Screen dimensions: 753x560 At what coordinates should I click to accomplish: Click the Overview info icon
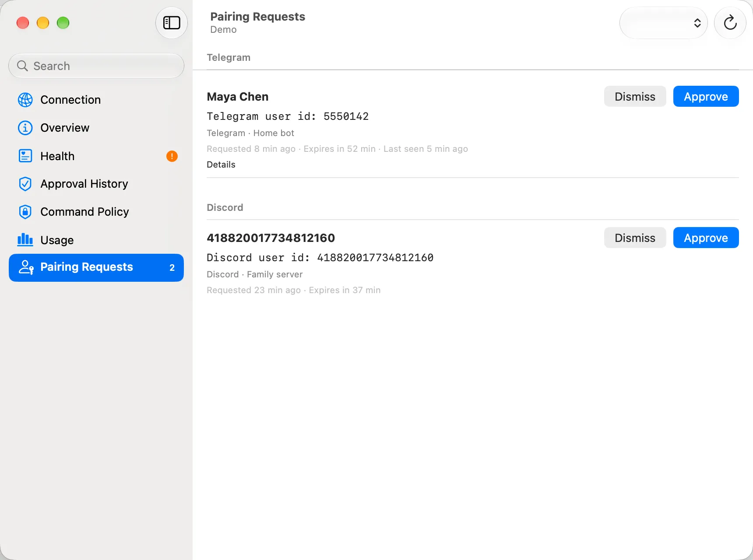(25, 128)
